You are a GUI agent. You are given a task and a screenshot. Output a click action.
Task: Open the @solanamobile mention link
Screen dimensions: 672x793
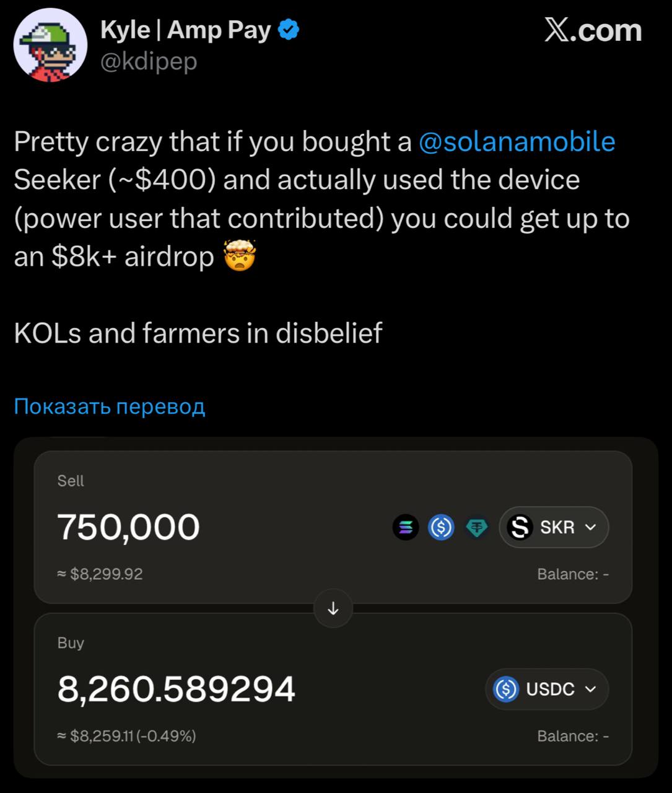point(517,142)
